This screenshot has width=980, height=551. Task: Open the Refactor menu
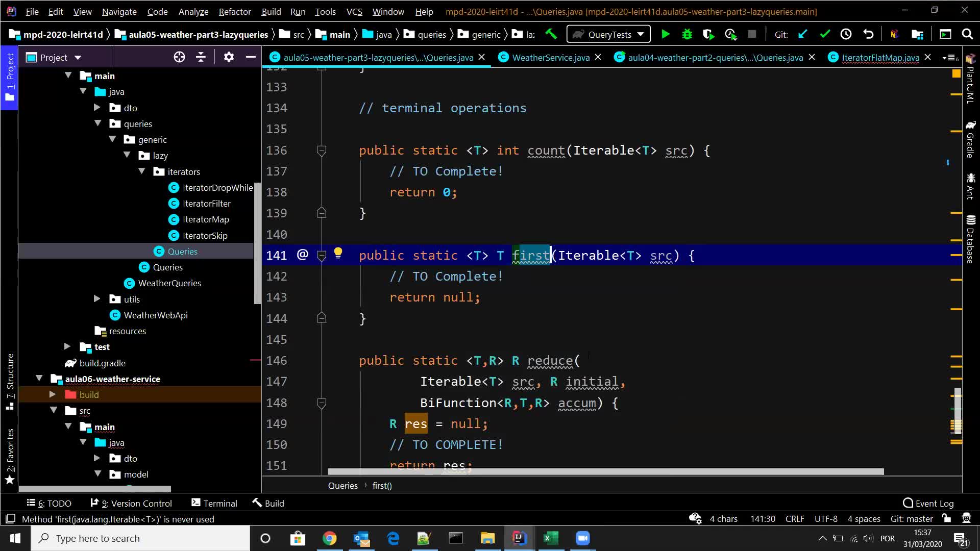(x=235, y=11)
